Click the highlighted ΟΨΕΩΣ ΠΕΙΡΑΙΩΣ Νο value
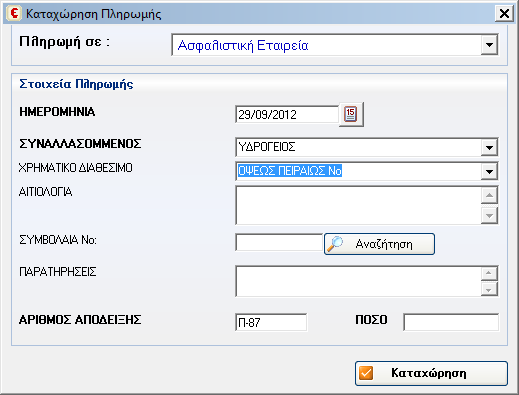 tap(290, 171)
